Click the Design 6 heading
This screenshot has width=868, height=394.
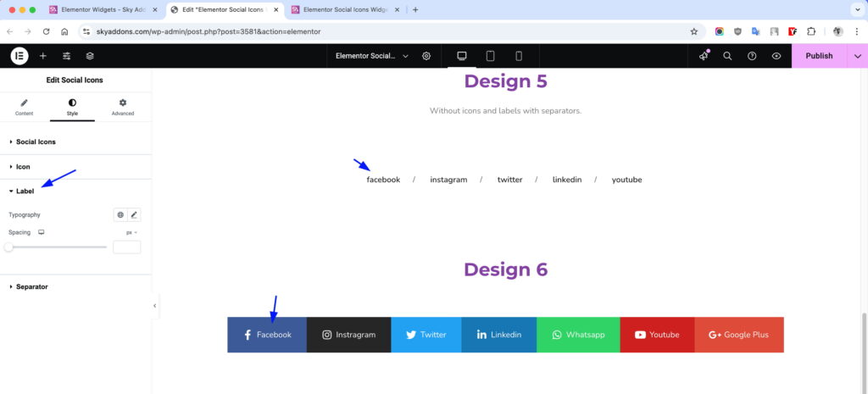(505, 269)
